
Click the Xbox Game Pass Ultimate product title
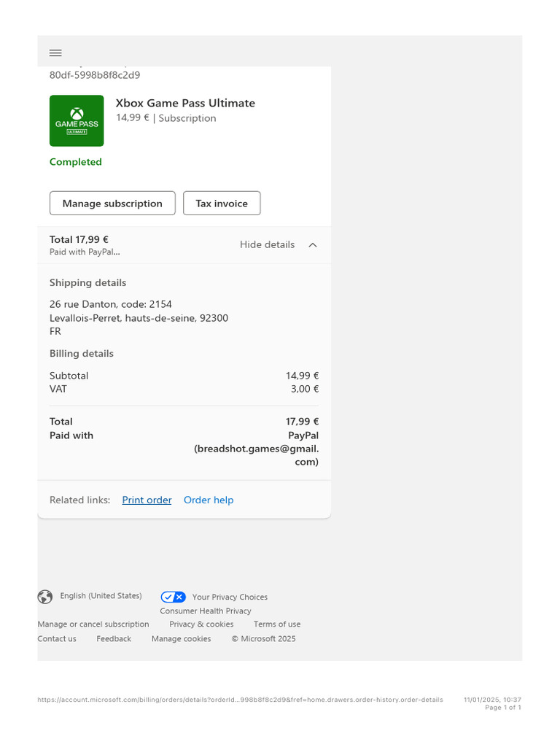point(185,104)
